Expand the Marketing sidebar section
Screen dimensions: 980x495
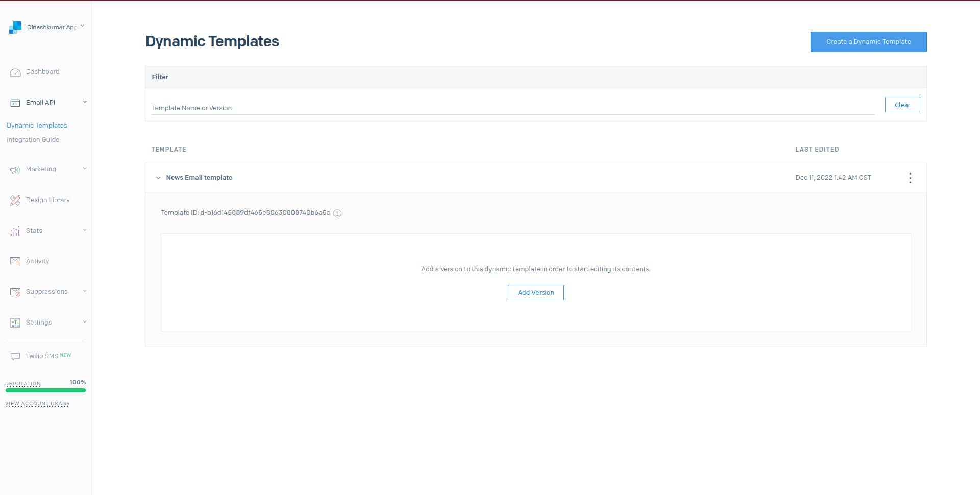pos(85,169)
